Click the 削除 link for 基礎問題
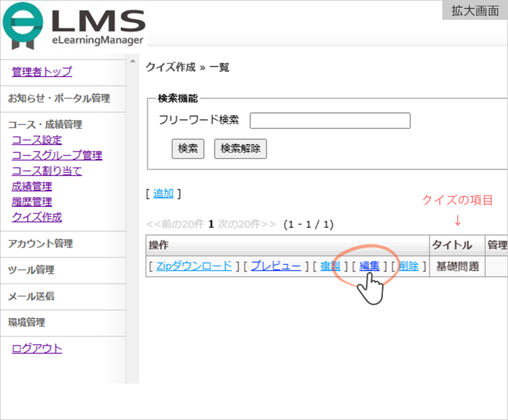The height and width of the screenshot is (420, 508). coord(408,266)
